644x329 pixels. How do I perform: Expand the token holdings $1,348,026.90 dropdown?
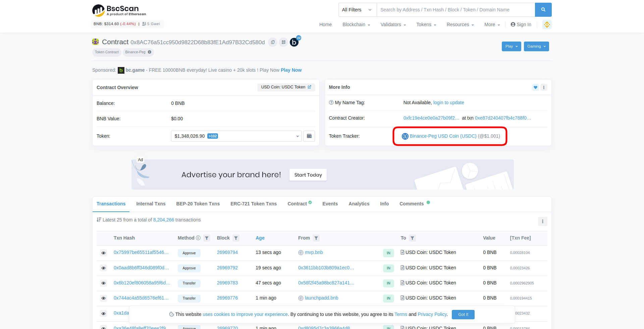pos(236,136)
